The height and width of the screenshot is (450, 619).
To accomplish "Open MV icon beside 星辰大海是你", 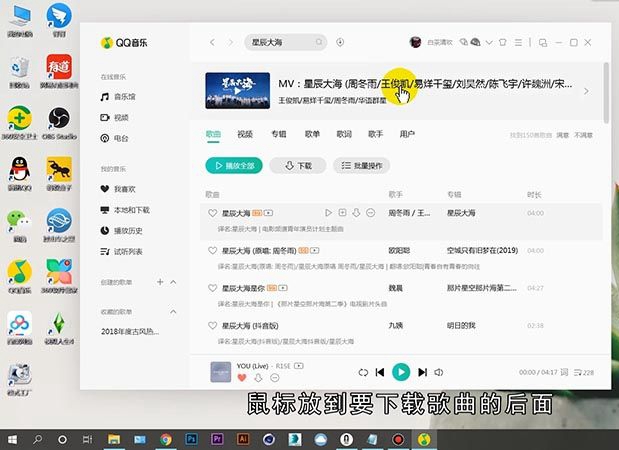I will (x=283, y=288).
